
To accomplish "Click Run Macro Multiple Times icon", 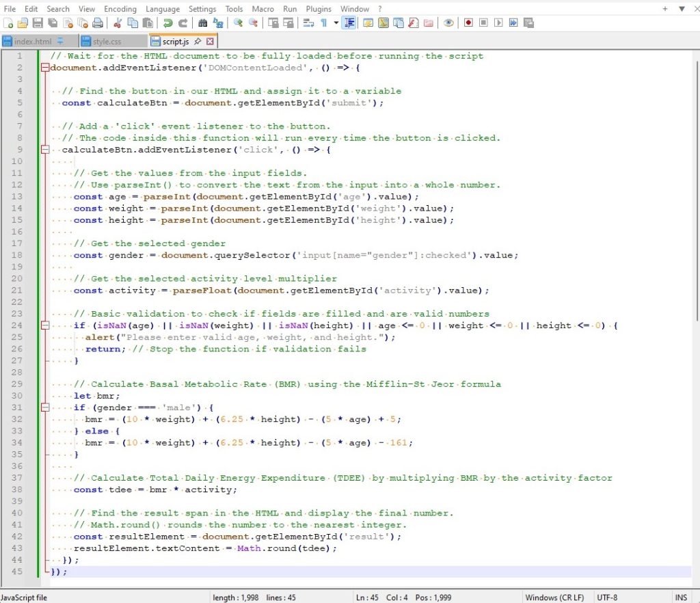I will [x=513, y=23].
